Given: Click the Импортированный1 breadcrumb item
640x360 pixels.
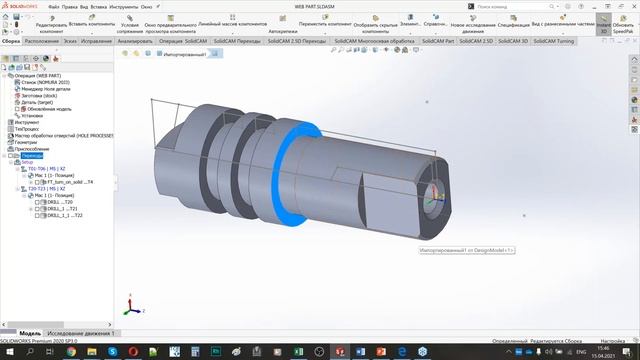Looking at the screenshot, I should (181, 54).
